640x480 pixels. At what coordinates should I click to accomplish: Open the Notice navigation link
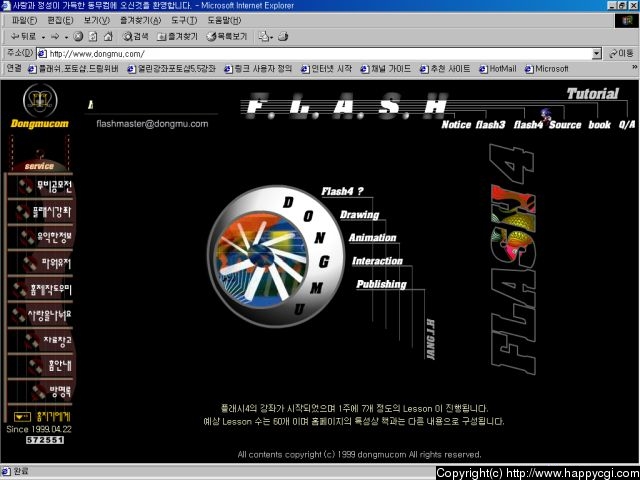[456, 124]
